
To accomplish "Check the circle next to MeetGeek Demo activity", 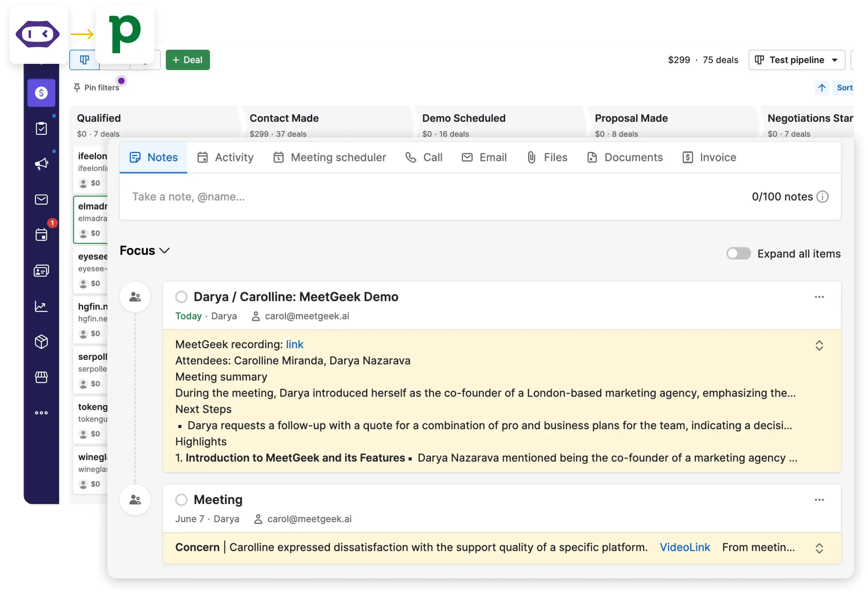I will (x=181, y=296).
